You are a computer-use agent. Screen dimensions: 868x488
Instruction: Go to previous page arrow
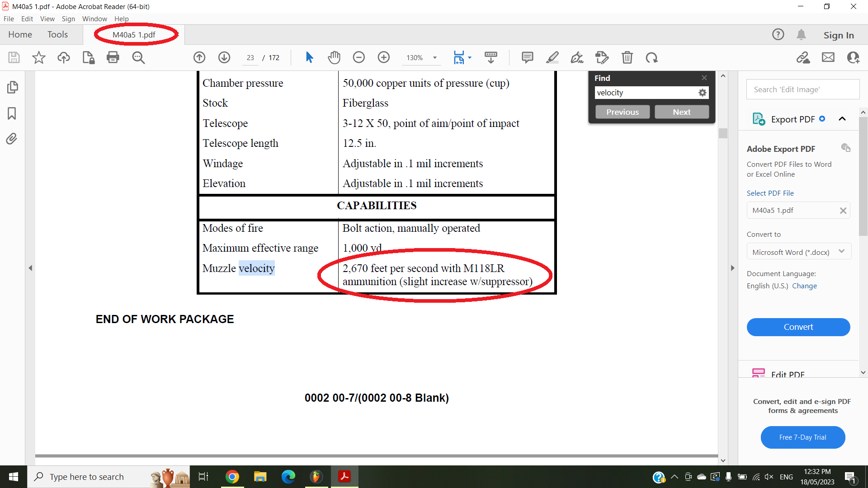(199, 57)
